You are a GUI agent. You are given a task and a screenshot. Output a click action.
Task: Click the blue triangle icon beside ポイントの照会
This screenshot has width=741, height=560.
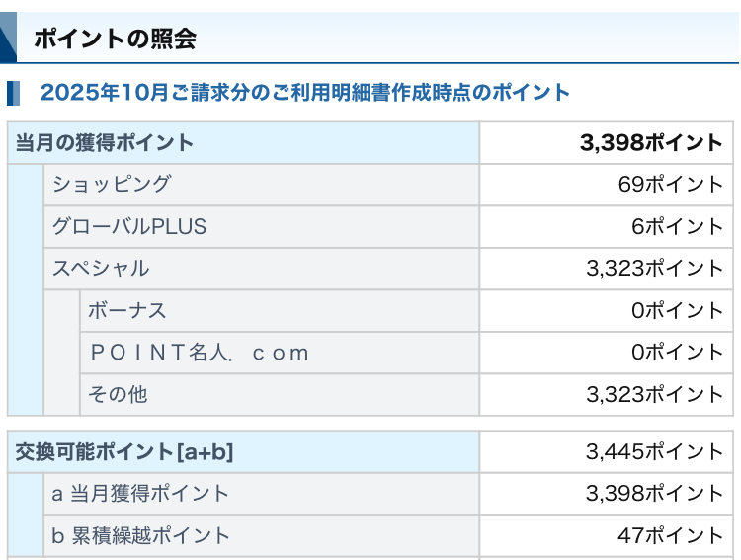(x=8, y=41)
